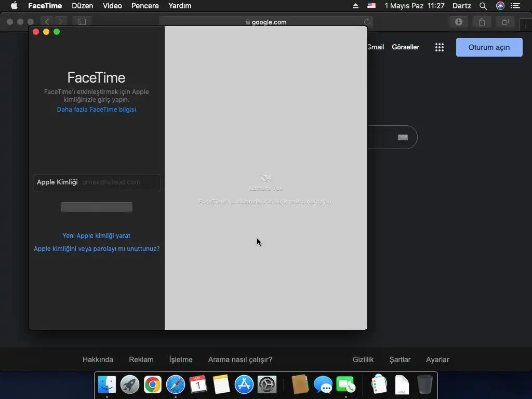
Task: Open Şartlar footer link
Action: [400, 360]
